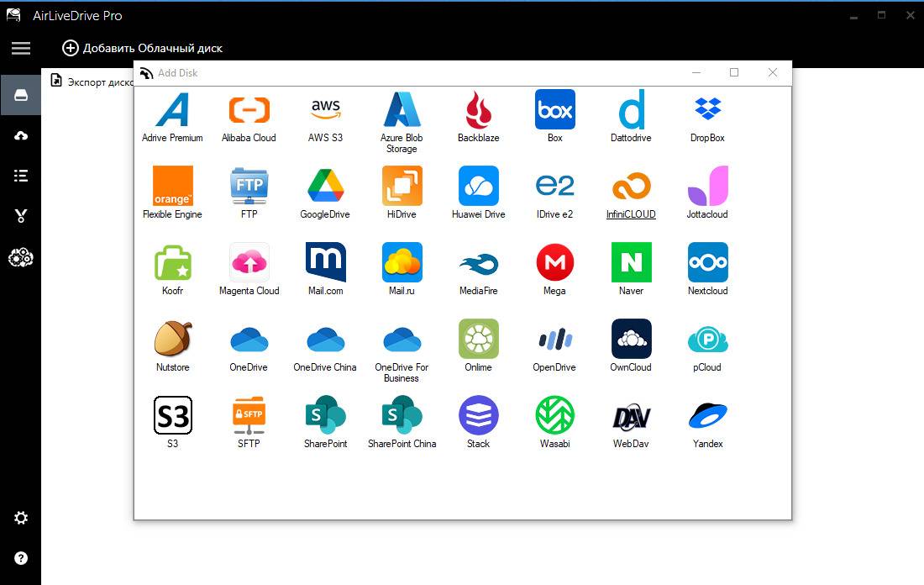This screenshot has height=585, width=924.
Task: Open the help question mark
Action: tap(21, 558)
